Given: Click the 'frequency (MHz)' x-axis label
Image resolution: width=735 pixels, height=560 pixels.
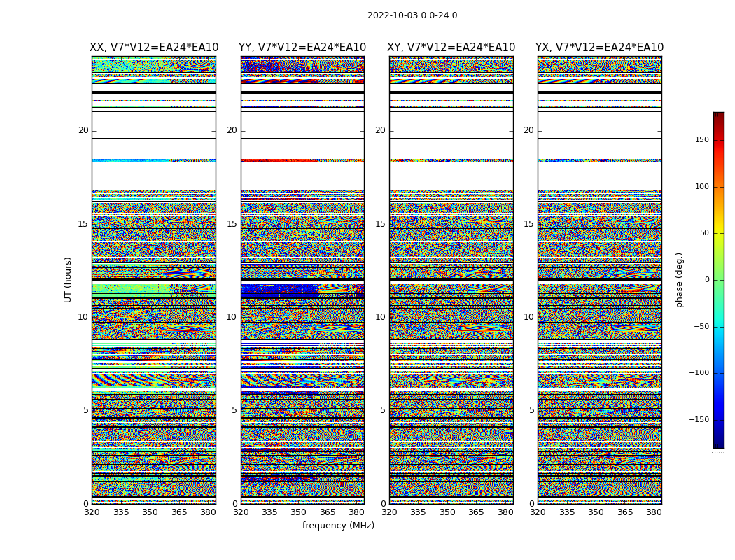Looking at the screenshot, I should 338,525.
